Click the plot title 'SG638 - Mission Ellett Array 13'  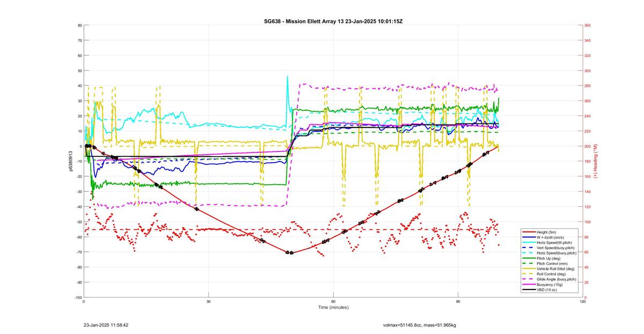tap(303, 21)
